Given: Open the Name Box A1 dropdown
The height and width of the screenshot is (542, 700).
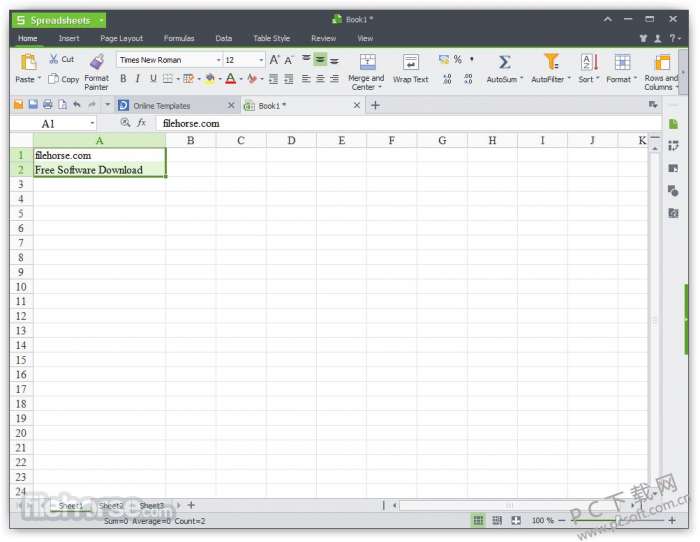Looking at the screenshot, I should pyautogui.click(x=92, y=123).
